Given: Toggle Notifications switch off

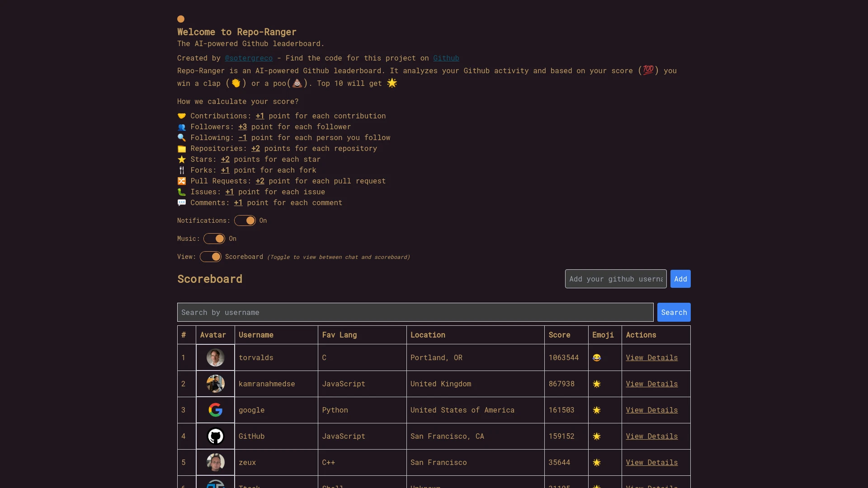Looking at the screenshot, I should click(245, 221).
